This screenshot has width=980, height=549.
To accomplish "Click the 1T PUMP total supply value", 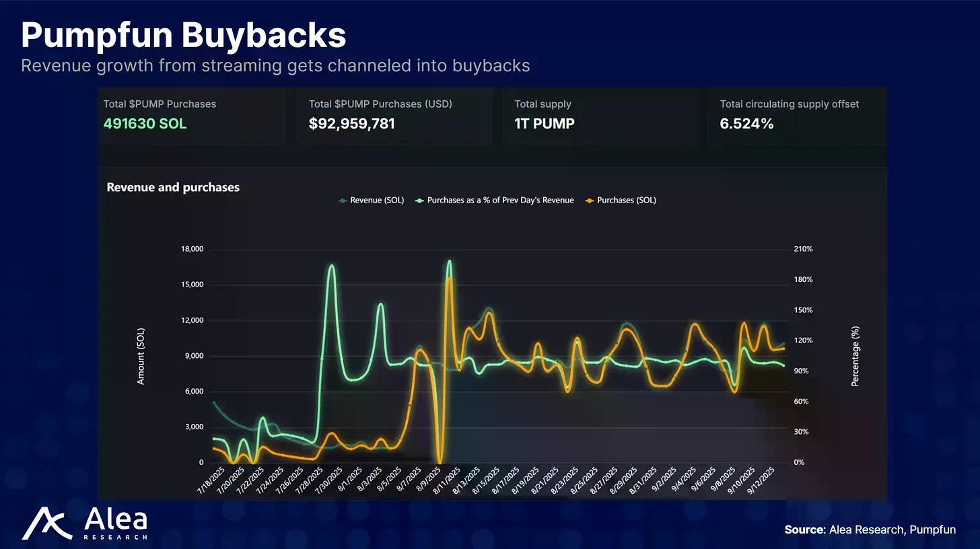I will tap(545, 124).
